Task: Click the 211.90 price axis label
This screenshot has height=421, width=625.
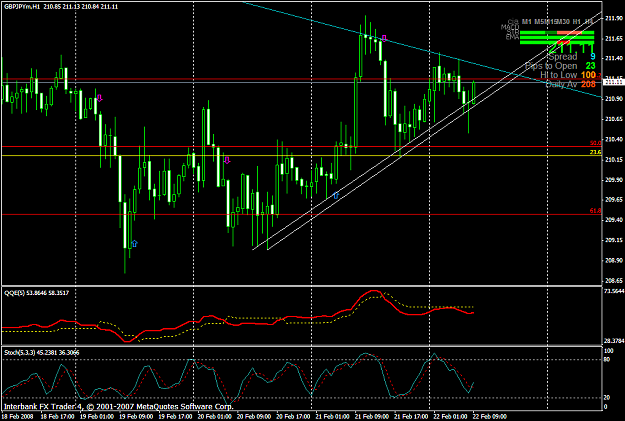Action: tap(614, 18)
